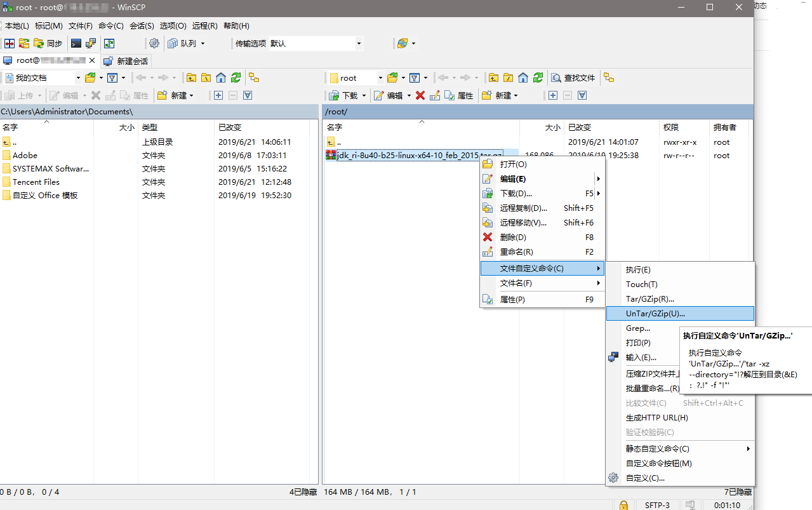Click the Preferences gear icon
Image resolution: width=812 pixels, height=510 pixels.
click(154, 43)
